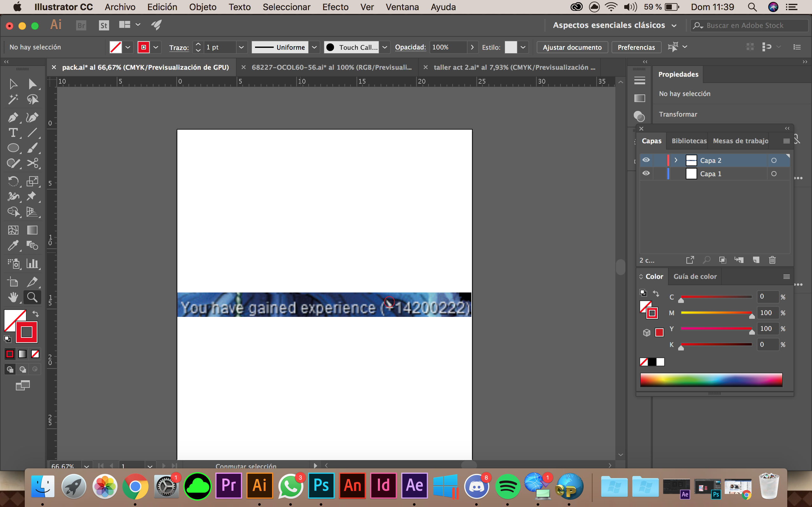812x507 pixels.
Task: Open stroke weight dropdown
Action: tap(241, 47)
